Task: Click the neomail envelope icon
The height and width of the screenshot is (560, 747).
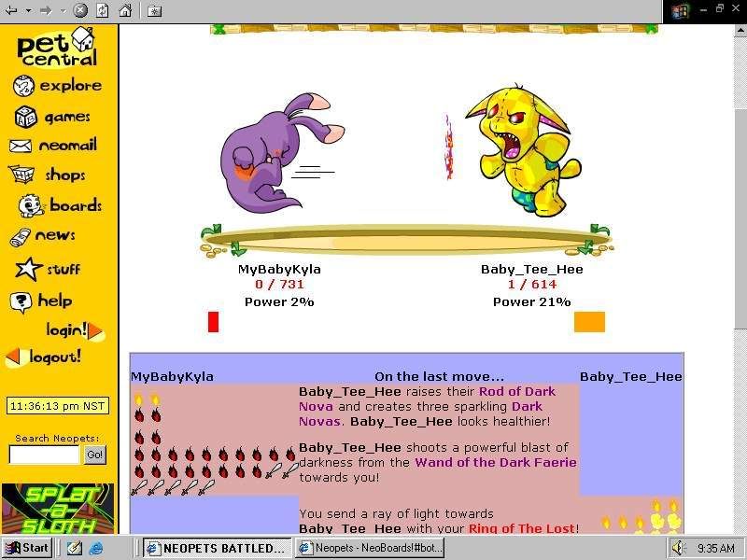Action: point(20,146)
